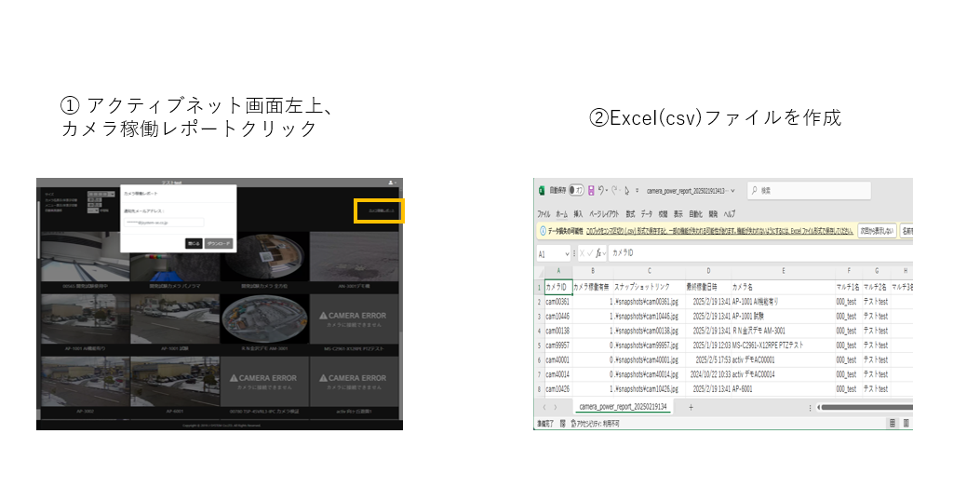This screenshot has height=488, width=980.
Task: Open the Customize Quick Access Toolbar dropdown
Action: (x=637, y=191)
